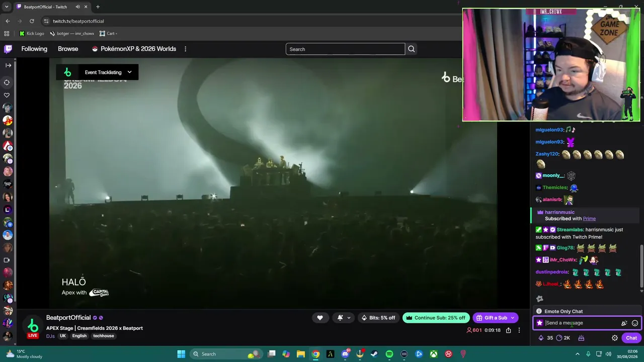Open the DJs category link

click(x=50, y=336)
